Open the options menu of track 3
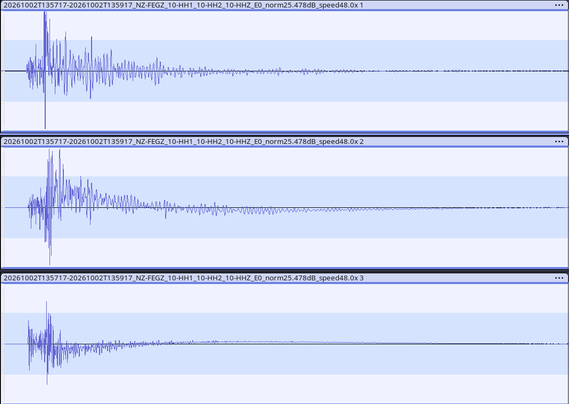Screen dimensions: 569x404 559,278
